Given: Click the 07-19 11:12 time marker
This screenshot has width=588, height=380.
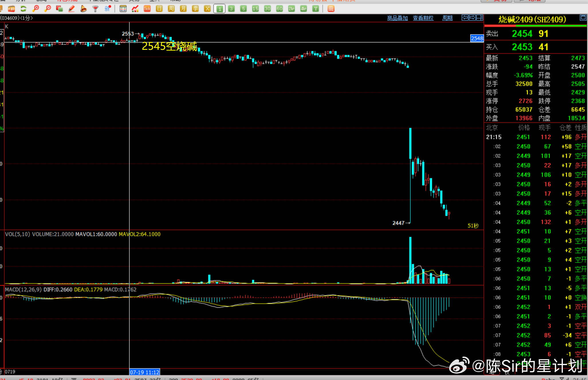Looking at the screenshot, I should pos(145,372).
